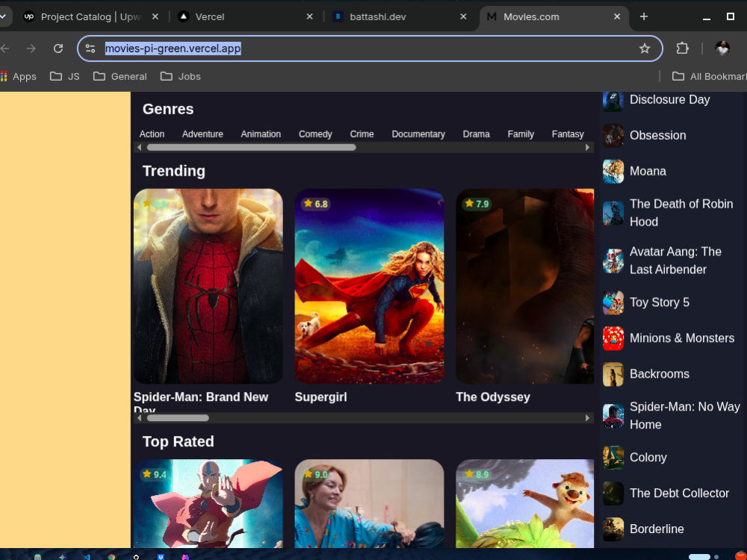Close the Project Catalog Upwork tab
Screen dimensions: 747x560
tap(155, 16)
